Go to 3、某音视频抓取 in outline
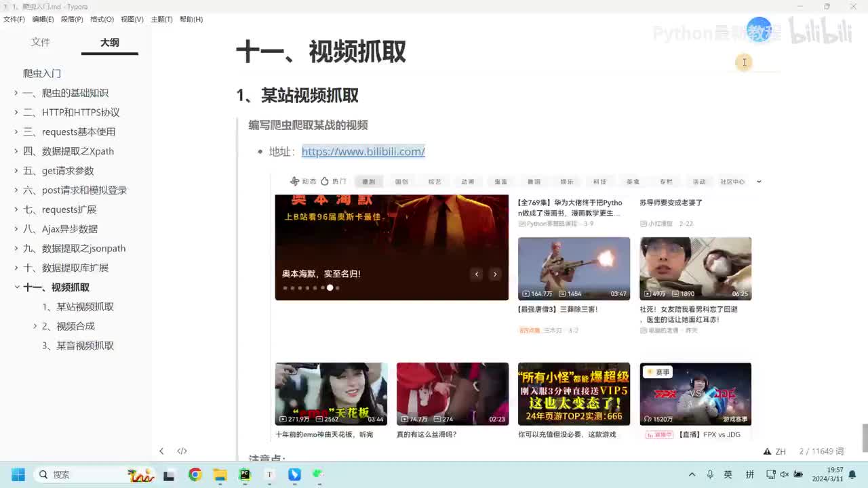 point(78,346)
